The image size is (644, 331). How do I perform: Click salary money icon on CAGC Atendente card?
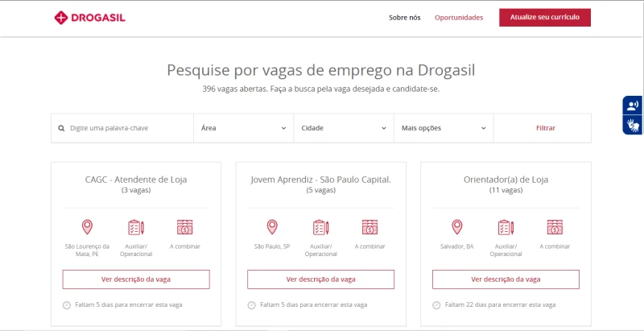click(x=185, y=227)
